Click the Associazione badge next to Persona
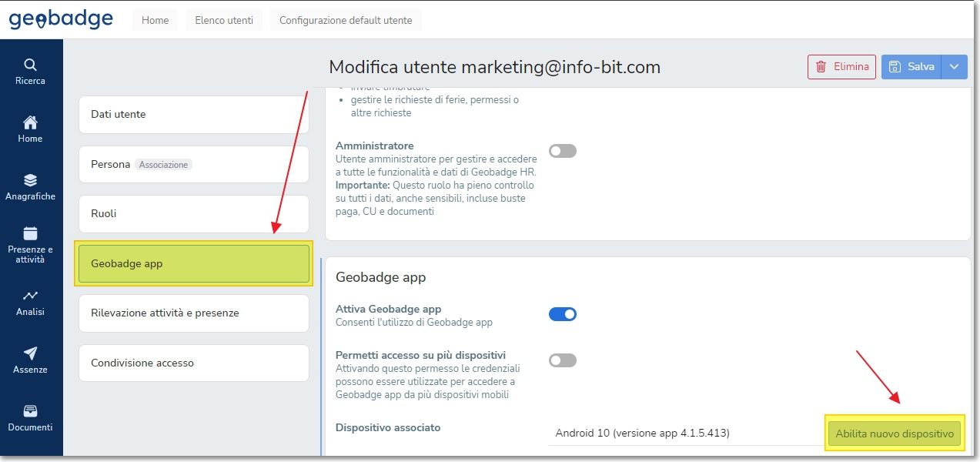The width and height of the screenshot is (980, 462). click(163, 165)
